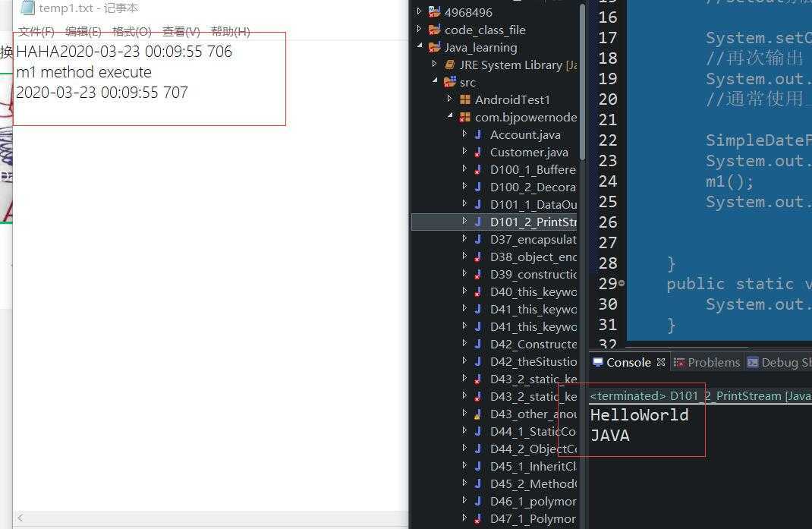This screenshot has width=812, height=529.
Task: Click 'HelloWorld' in console output
Action: pyautogui.click(x=640, y=415)
